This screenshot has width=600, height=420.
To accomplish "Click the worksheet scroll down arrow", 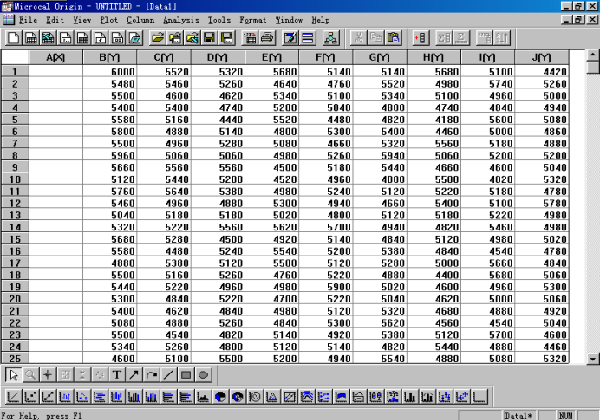I will coord(594,357).
